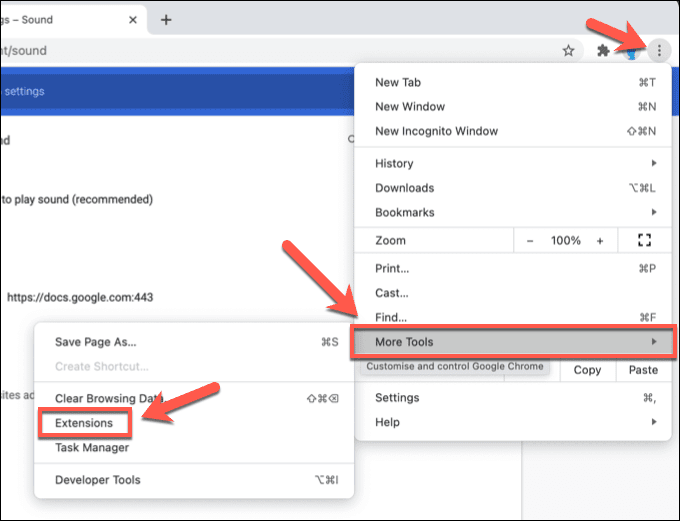Choose New Incognito Window
This screenshot has width=680, height=521.
tap(436, 131)
